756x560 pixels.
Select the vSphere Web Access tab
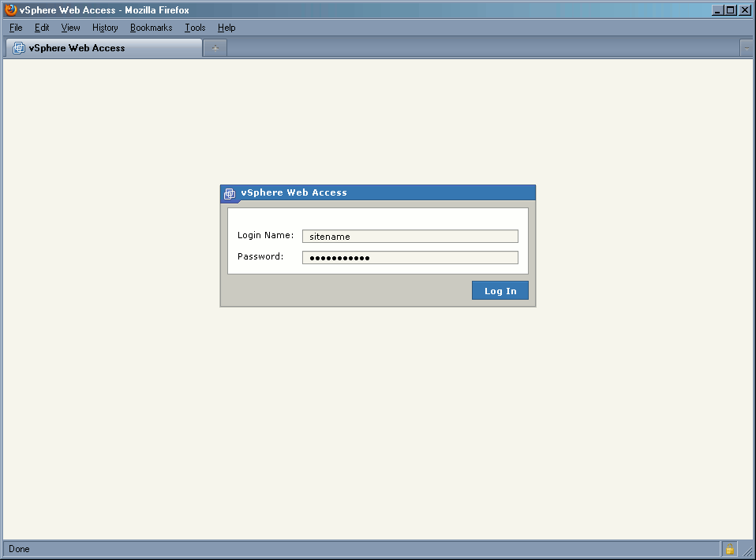[103, 48]
